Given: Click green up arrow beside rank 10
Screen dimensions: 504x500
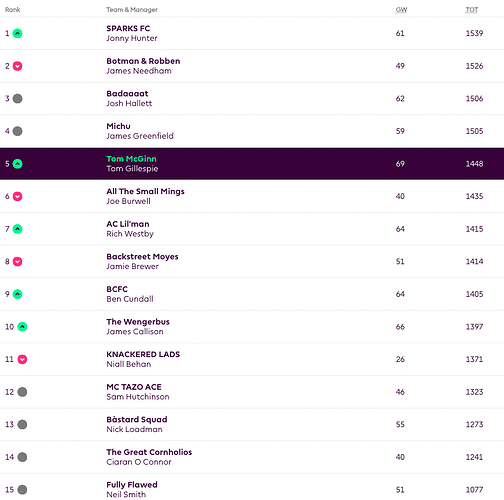Looking at the screenshot, I should (x=22, y=327).
